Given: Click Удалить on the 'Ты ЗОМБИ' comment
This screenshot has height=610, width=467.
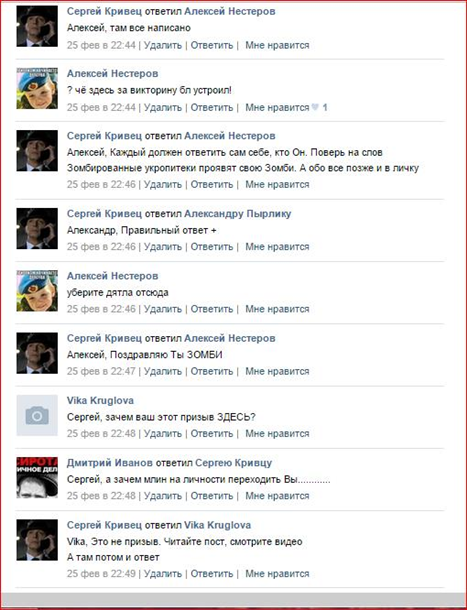Looking at the screenshot, I should 163,371.
